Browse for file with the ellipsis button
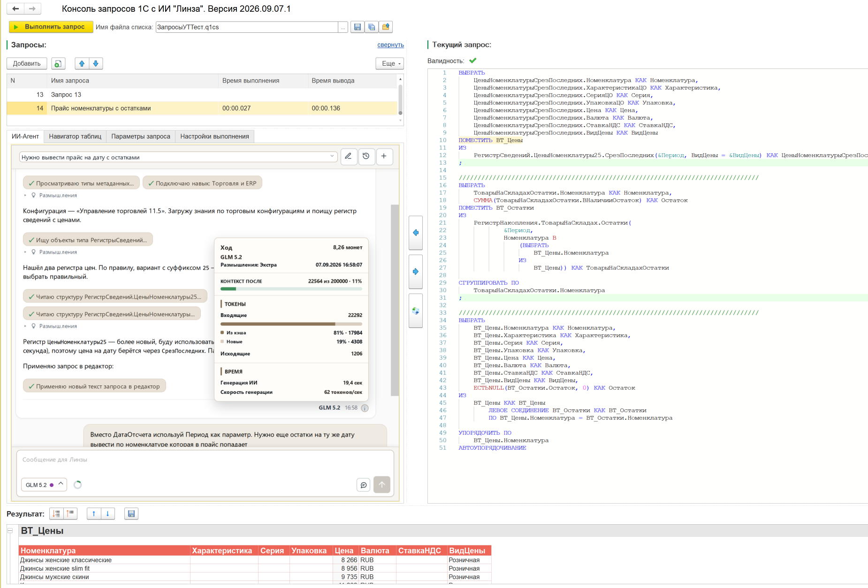The image size is (868, 588). pyautogui.click(x=343, y=27)
